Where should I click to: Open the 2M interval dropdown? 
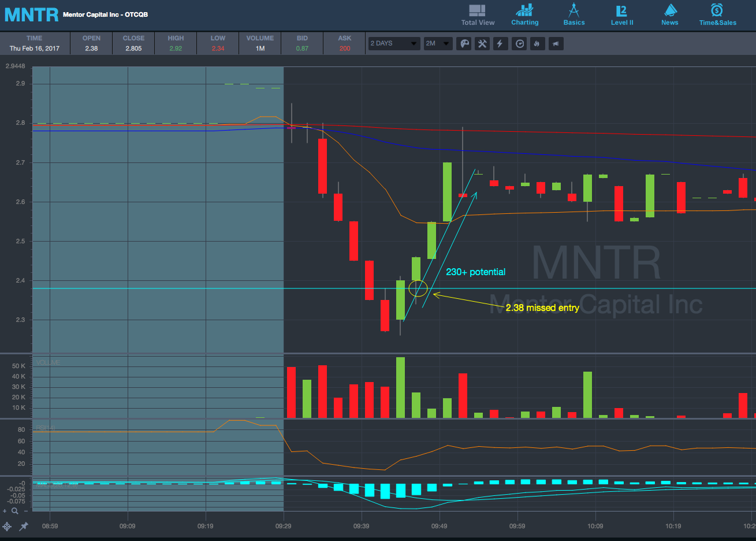[x=438, y=43]
